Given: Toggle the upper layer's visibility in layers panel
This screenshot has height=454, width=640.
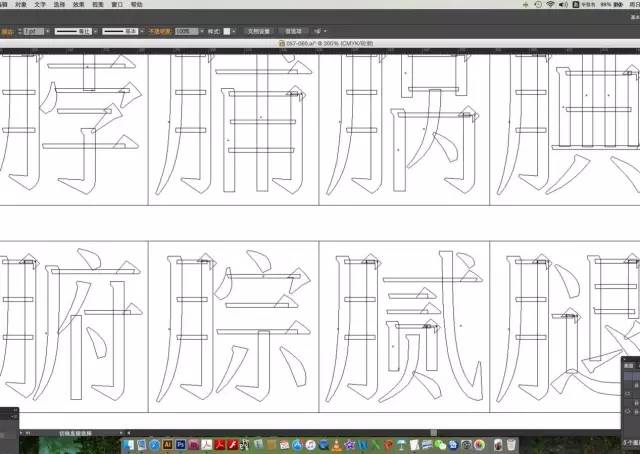Looking at the screenshot, I should (627, 393).
